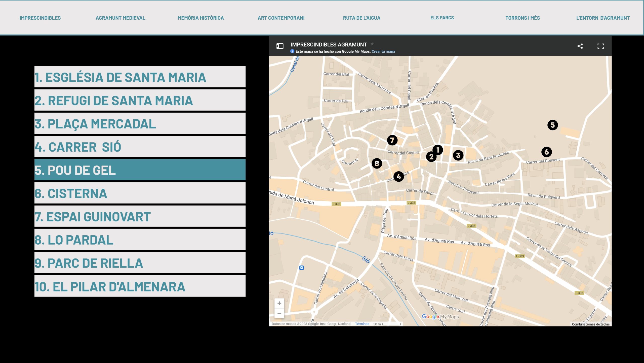Click map marker number 5
This screenshot has height=363, width=644.
[x=552, y=125]
